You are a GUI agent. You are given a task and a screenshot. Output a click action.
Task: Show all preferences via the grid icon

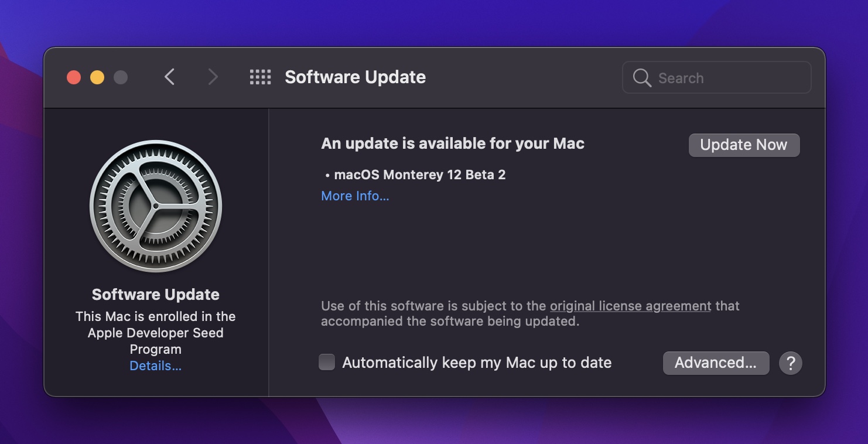pyautogui.click(x=260, y=77)
